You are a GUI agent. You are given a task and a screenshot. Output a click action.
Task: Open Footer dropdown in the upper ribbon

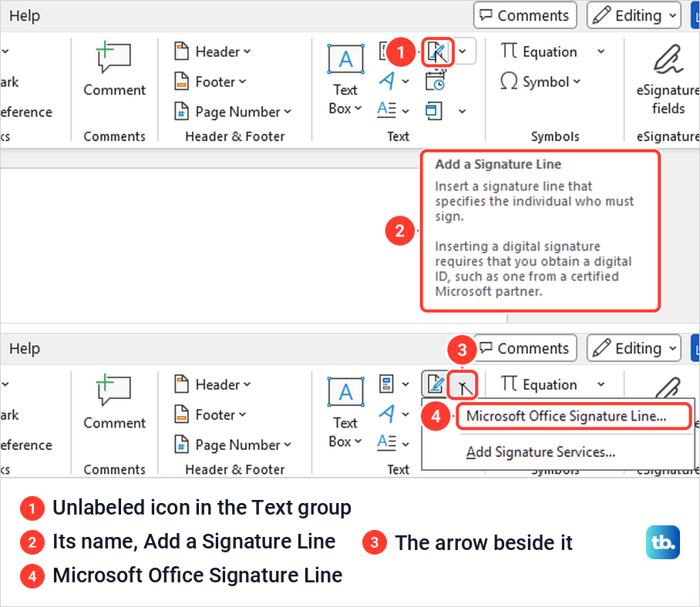[x=210, y=82]
